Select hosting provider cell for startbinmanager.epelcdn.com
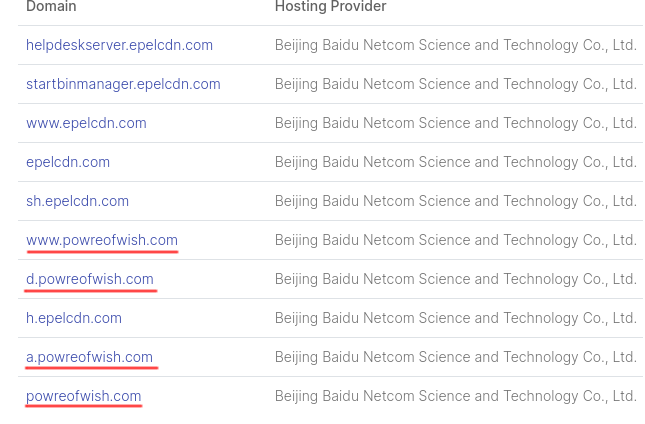The width and height of the screenshot is (645, 424). coord(455,84)
